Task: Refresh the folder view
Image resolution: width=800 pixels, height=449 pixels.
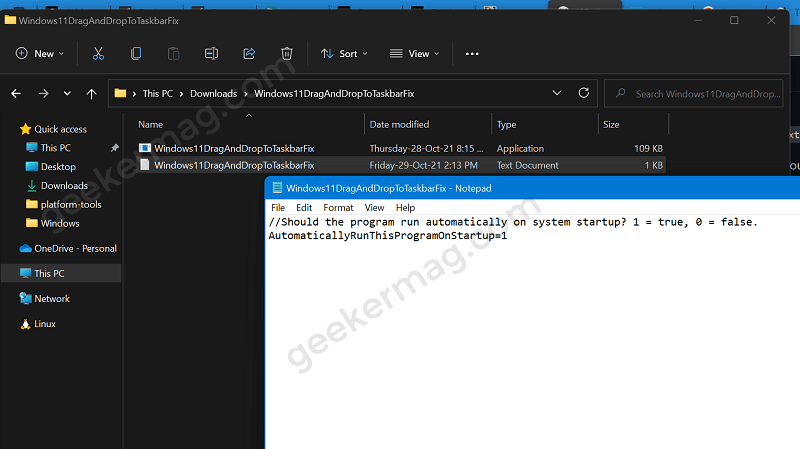Action: click(x=584, y=93)
